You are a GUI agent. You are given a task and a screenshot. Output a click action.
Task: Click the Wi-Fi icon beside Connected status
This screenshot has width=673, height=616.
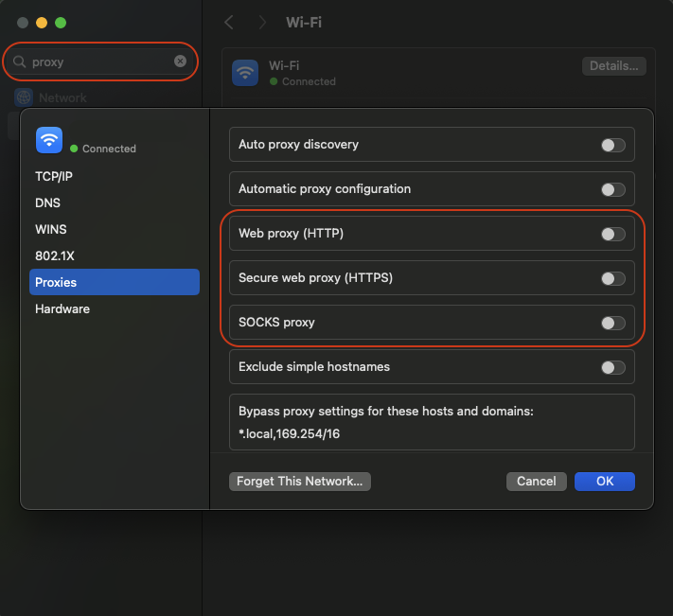point(246,73)
